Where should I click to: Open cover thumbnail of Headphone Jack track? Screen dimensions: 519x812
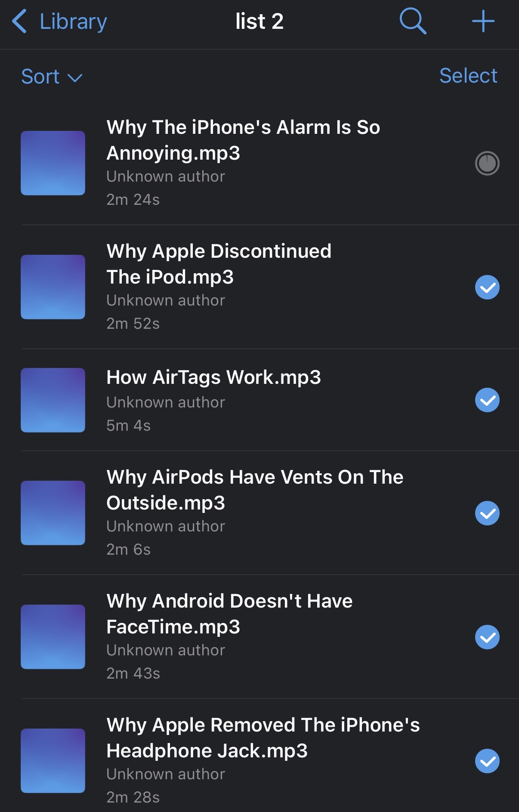53,761
